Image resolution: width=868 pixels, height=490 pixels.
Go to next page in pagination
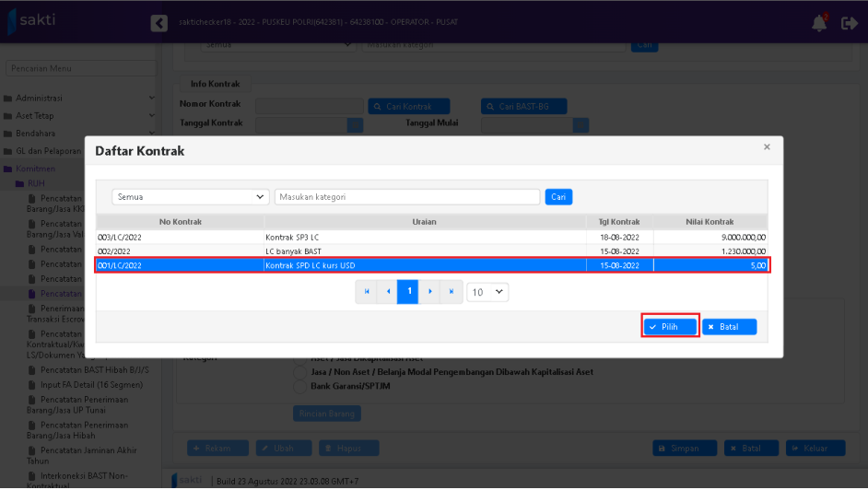click(429, 292)
